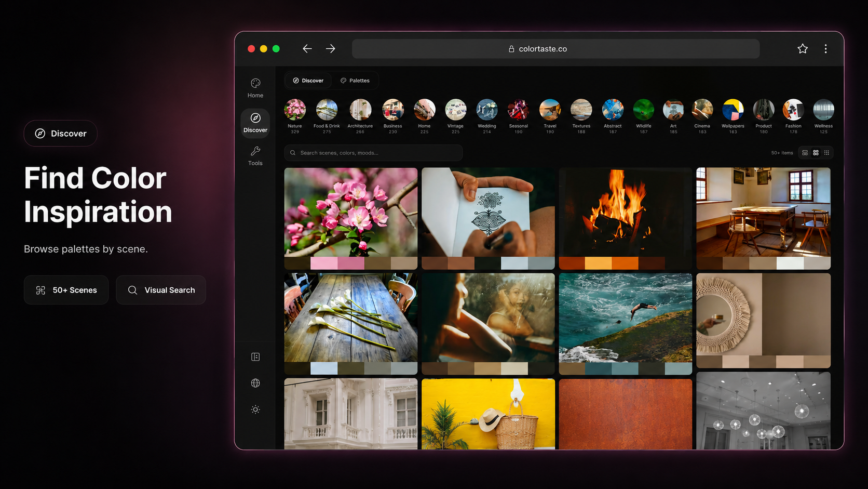Switch to the Palettes tab
This screenshot has width=868, height=489.
pos(355,81)
